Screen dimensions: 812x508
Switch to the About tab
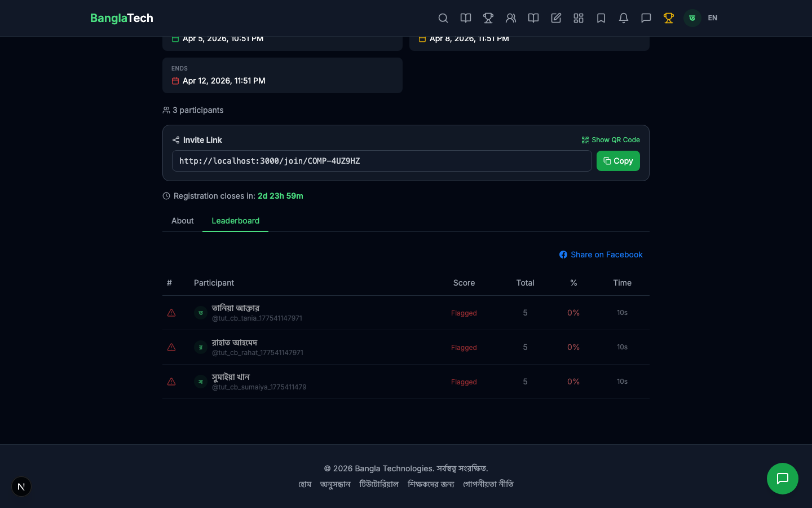[182, 221]
